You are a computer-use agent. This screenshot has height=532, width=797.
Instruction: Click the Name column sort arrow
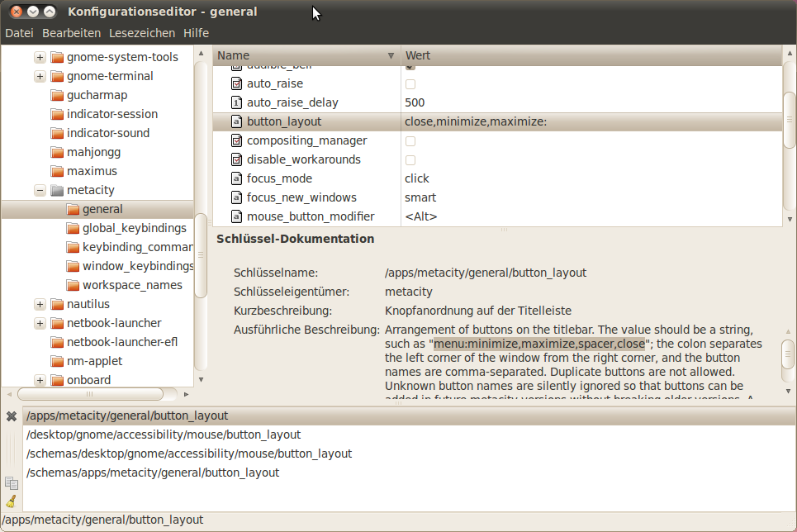click(391, 55)
